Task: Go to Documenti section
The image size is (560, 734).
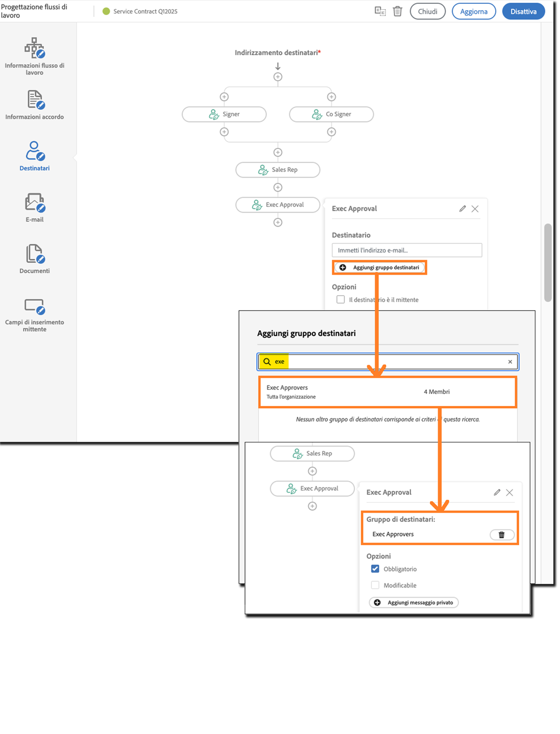Action: click(x=35, y=259)
